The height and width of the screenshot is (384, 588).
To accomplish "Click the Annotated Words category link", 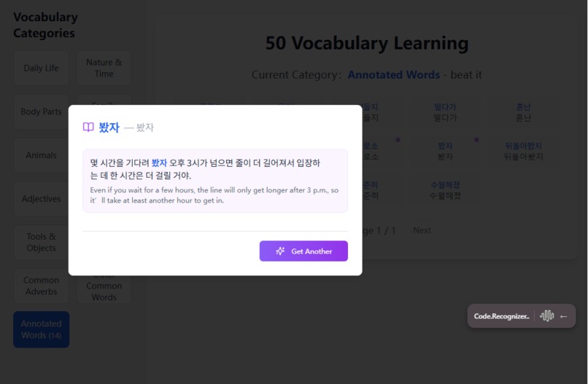I will pos(394,74).
